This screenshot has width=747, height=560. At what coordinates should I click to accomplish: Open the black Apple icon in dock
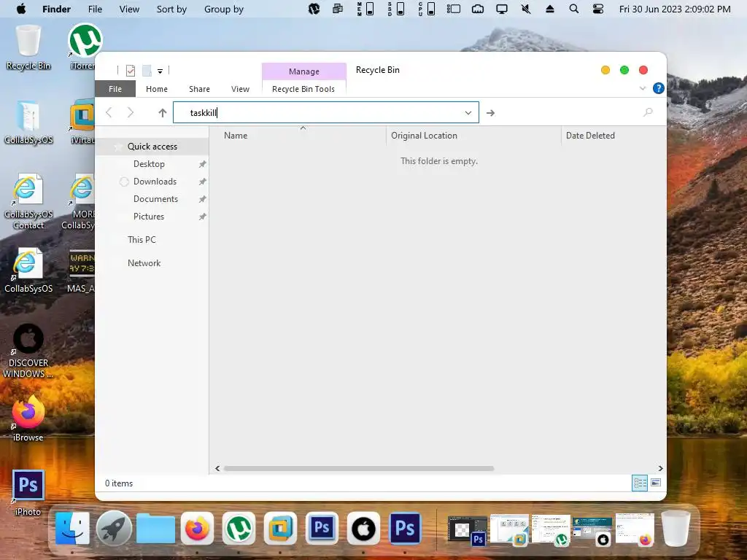[363, 528]
